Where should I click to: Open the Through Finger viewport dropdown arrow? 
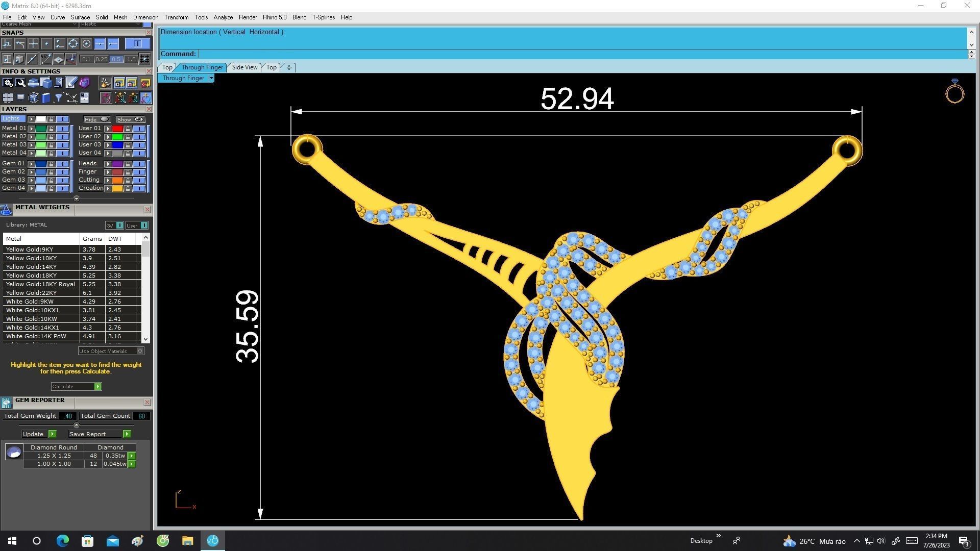(211, 78)
